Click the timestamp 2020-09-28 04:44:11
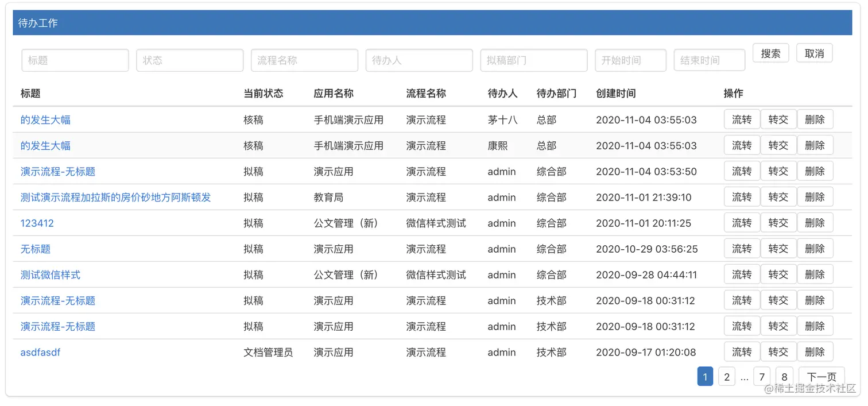This screenshot has height=406, width=868. click(646, 275)
